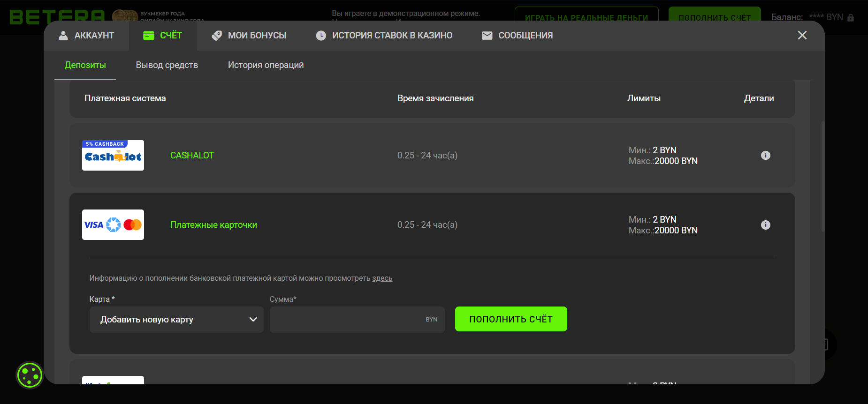Image resolution: width=868 pixels, height=404 pixels.
Task: Show details info icon for CASHALOT
Action: click(x=766, y=155)
